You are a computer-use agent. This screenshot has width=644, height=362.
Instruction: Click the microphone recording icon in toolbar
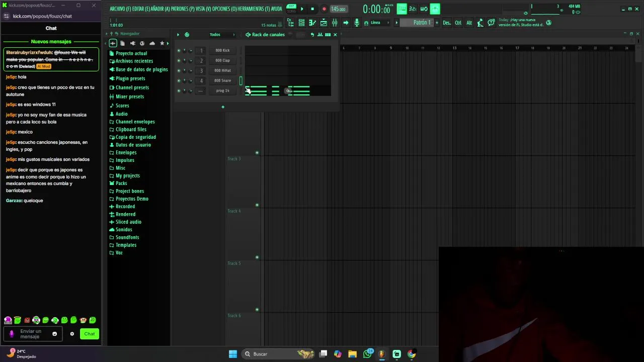coord(357,23)
